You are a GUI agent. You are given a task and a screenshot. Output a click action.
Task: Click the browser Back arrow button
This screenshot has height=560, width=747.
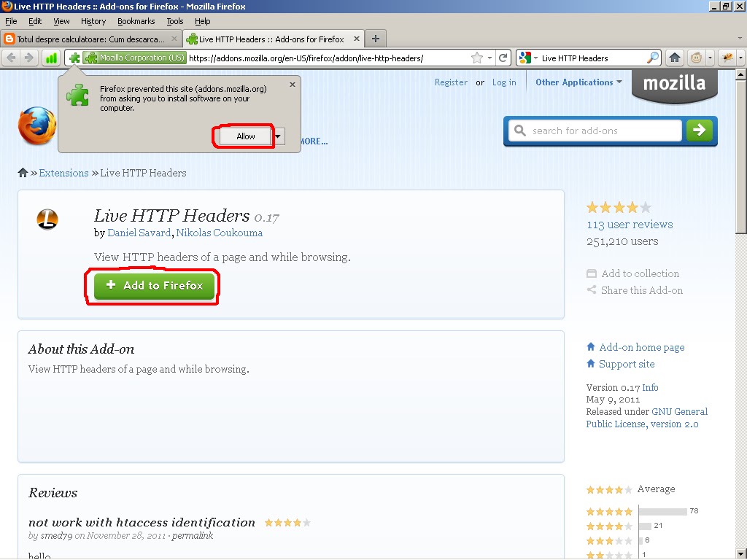point(12,58)
